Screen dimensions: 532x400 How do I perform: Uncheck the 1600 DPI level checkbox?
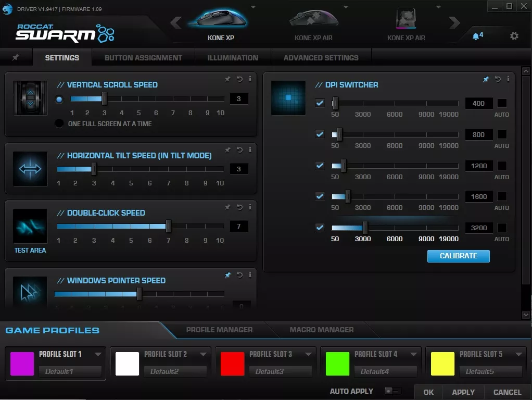click(x=320, y=196)
